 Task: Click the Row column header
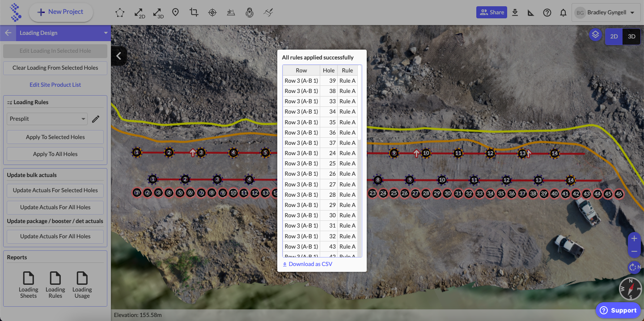click(301, 70)
